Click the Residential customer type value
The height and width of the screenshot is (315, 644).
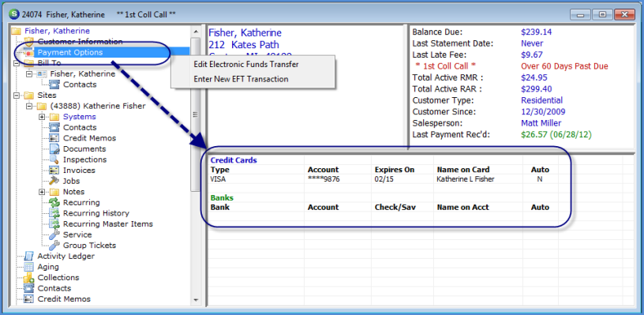tap(541, 100)
